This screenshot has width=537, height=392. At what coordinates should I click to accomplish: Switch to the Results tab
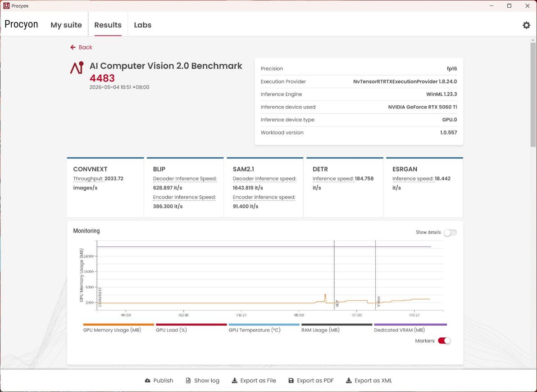coord(108,25)
